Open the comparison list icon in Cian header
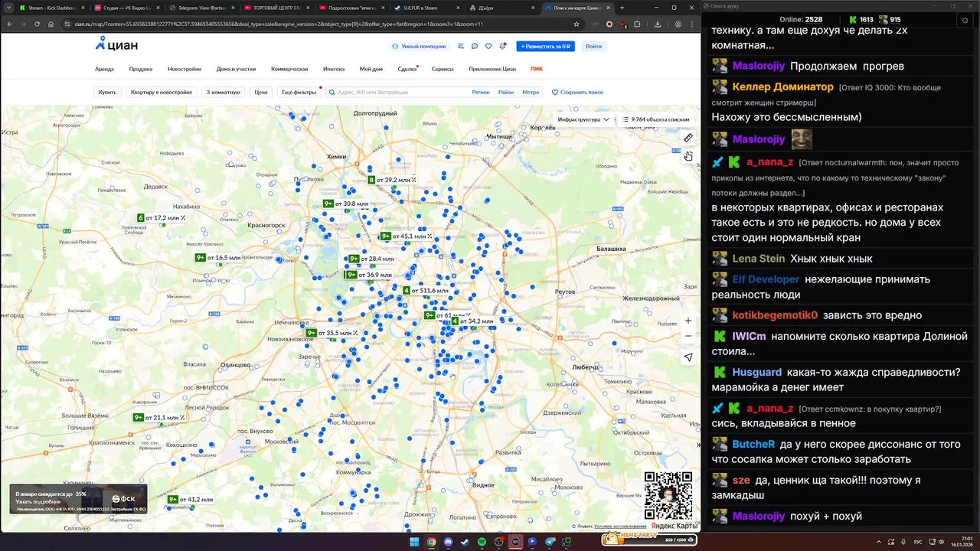Viewport: 980px width, 551px height. (461, 46)
